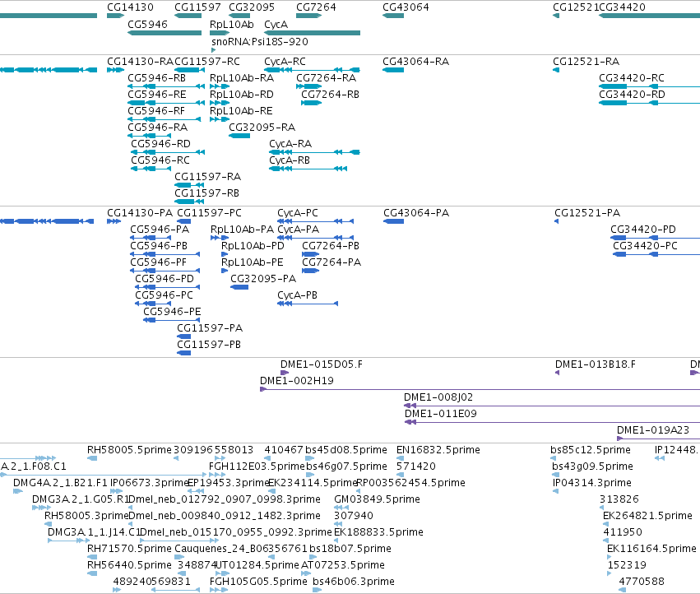
Task: Select the CycA-RC transcript label
Action: pos(285,62)
